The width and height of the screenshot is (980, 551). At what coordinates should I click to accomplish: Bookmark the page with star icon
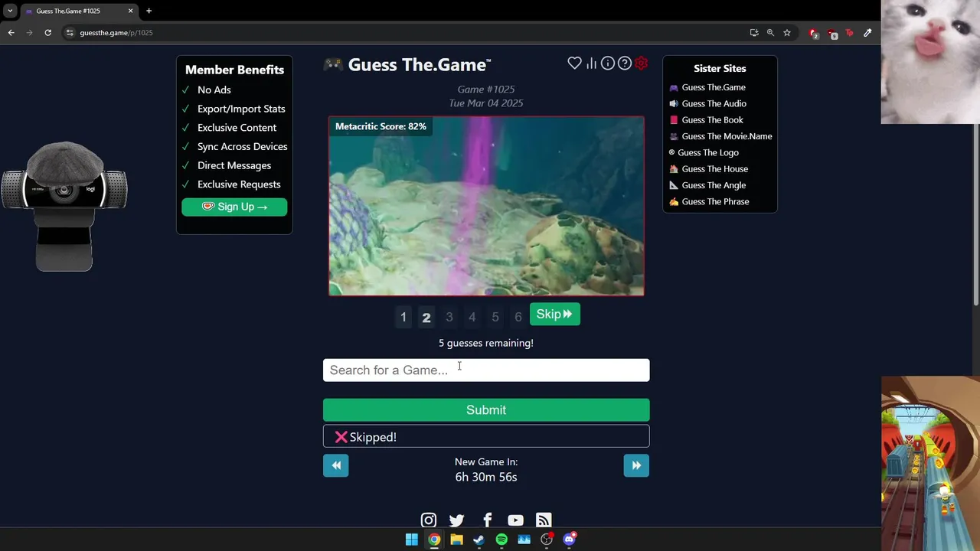(x=786, y=33)
